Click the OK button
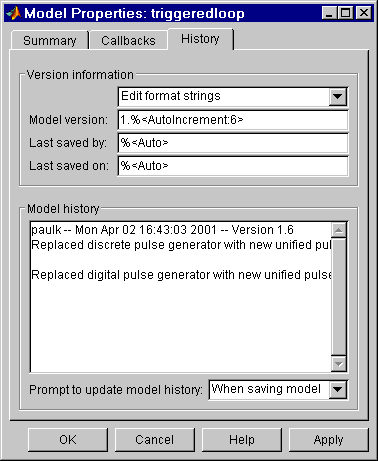The width and height of the screenshot is (378, 461). pyautogui.click(x=68, y=440)
